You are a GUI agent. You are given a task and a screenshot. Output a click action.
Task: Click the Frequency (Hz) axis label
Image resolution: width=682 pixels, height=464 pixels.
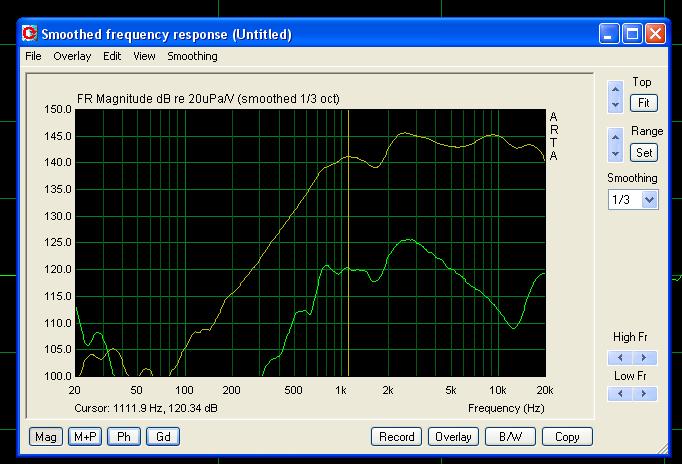(x=506, y=408)
